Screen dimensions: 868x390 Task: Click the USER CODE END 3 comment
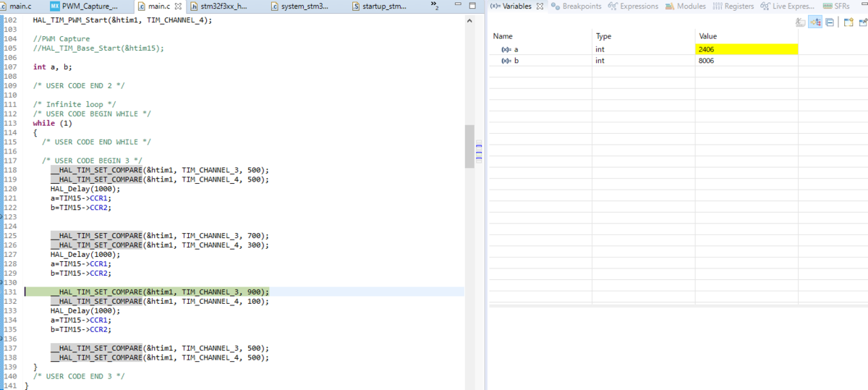click(x=79, y=377)
